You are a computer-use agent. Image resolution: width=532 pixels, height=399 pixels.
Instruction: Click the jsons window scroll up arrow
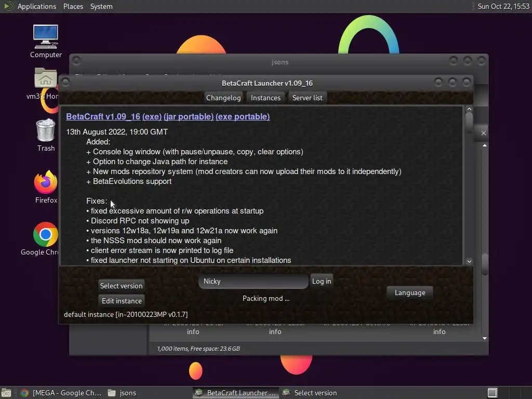tap(485, 145)
